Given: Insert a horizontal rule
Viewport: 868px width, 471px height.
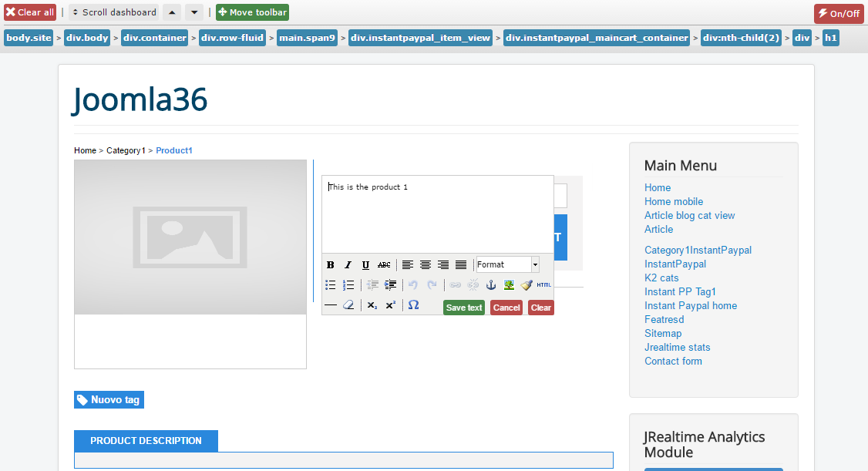Looking at the screenshot, I should (331, 305).
